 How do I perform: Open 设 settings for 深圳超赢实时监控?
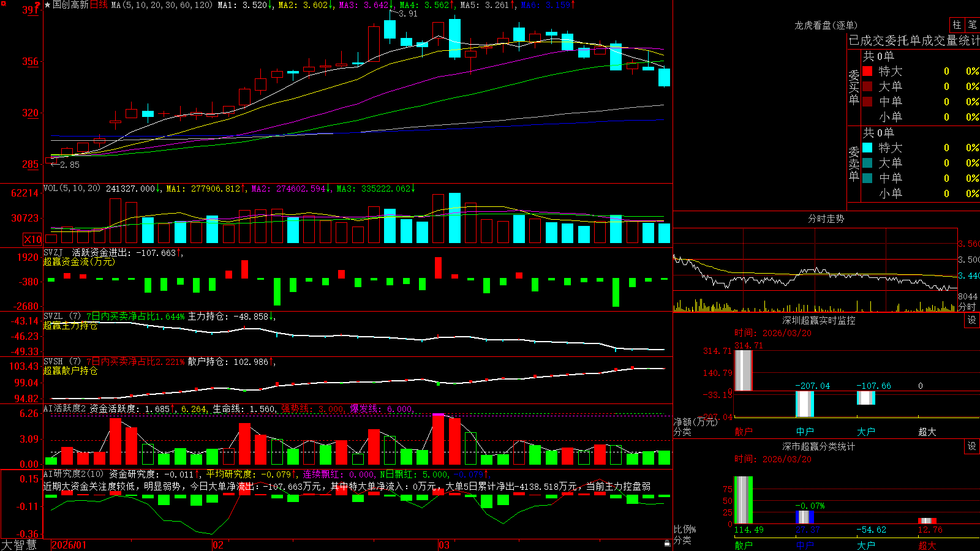(x=972, y=320)
